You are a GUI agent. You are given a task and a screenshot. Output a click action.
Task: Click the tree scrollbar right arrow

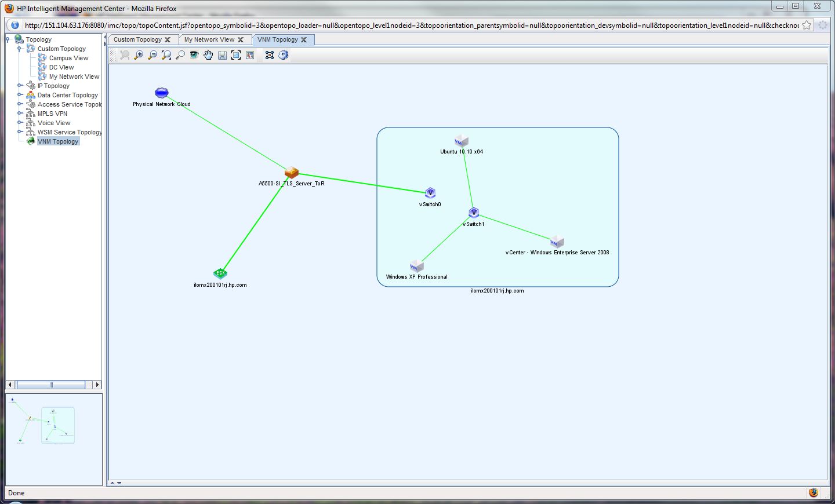tap(97, 385)
